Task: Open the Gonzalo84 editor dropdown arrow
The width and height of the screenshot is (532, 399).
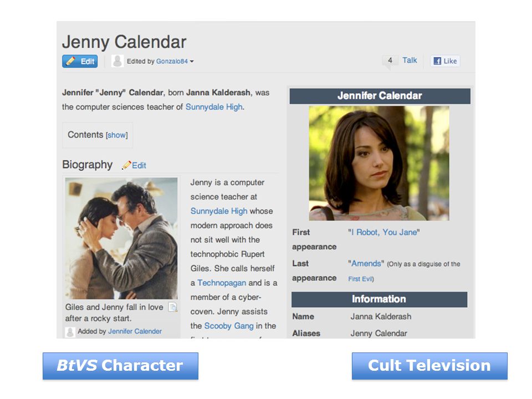Action: coord(192,62)
